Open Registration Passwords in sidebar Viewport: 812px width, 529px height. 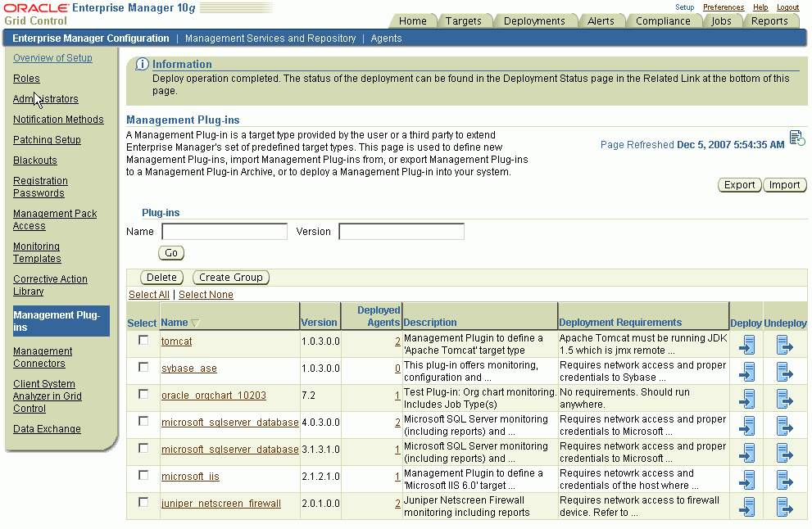pyautogui.click(x=40, y=187)
